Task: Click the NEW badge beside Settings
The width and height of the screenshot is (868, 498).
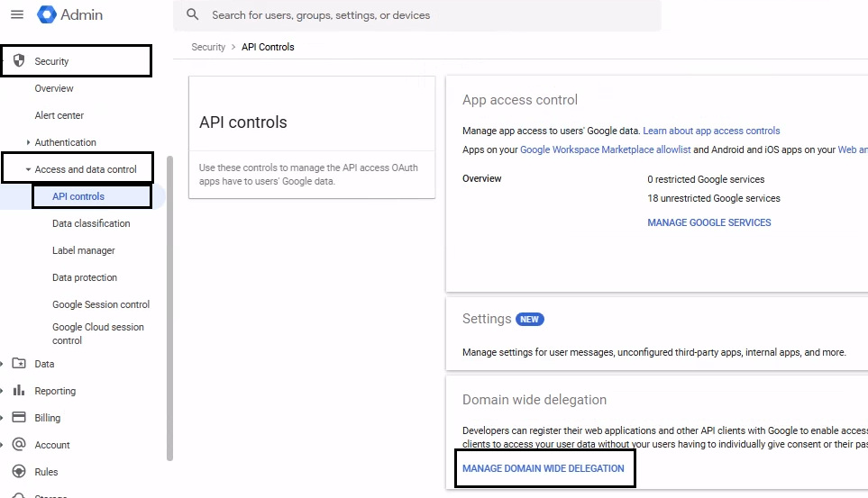Action: (530, 320)
